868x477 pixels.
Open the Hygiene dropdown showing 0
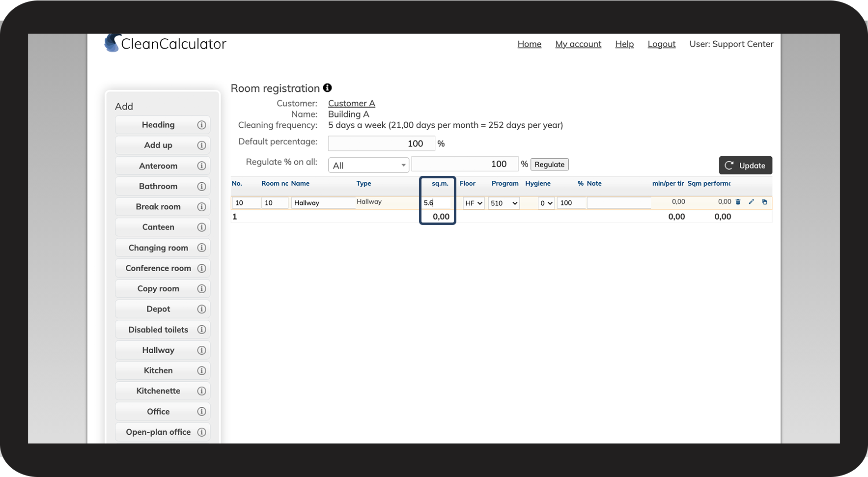tap(546, 203)
